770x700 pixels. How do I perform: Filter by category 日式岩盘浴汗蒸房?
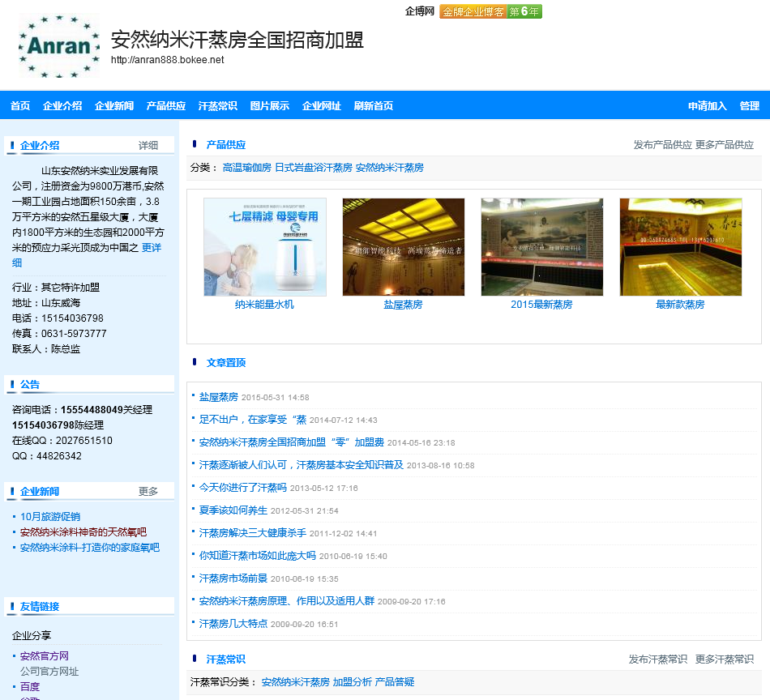[x=314, y=168]
